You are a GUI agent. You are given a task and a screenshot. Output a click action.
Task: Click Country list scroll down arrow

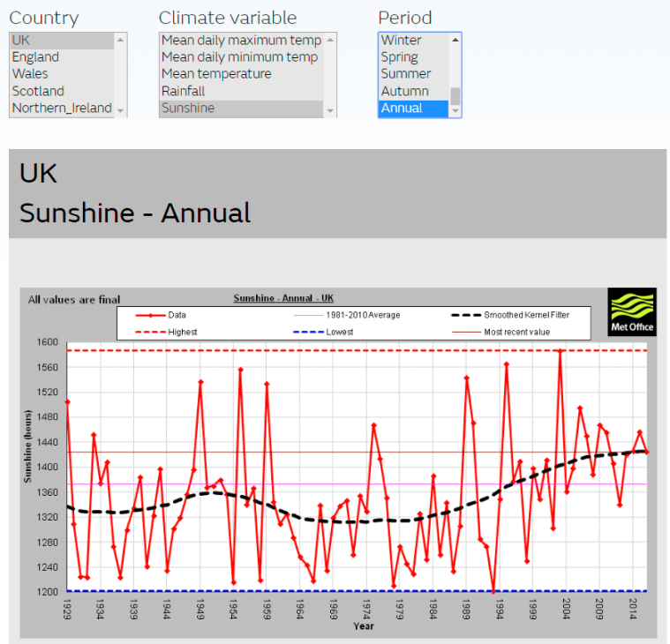click(121, 111)
